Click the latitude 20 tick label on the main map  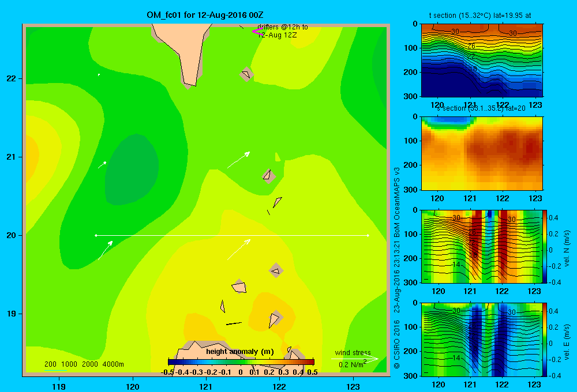pyautogui.click(x=12, y=235)
